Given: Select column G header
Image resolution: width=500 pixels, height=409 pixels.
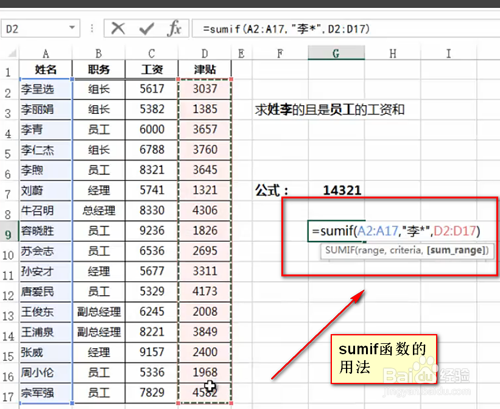Looking at the screenshot, I should (x=336, y=53).
